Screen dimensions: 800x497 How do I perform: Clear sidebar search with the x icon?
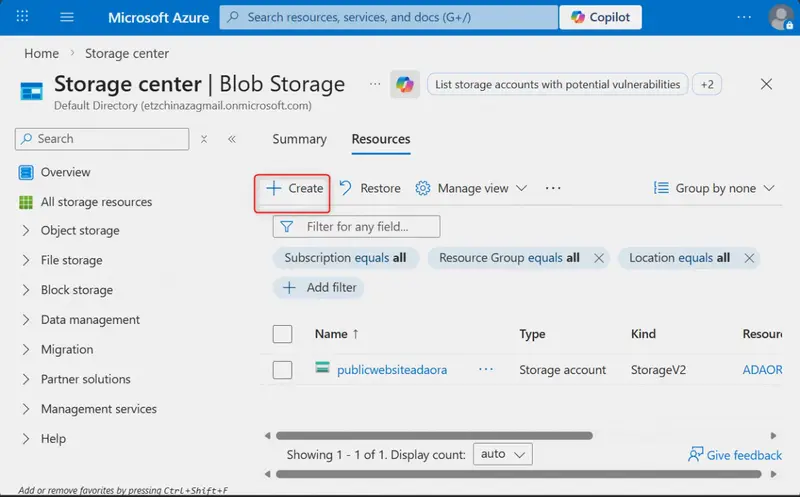204,139
